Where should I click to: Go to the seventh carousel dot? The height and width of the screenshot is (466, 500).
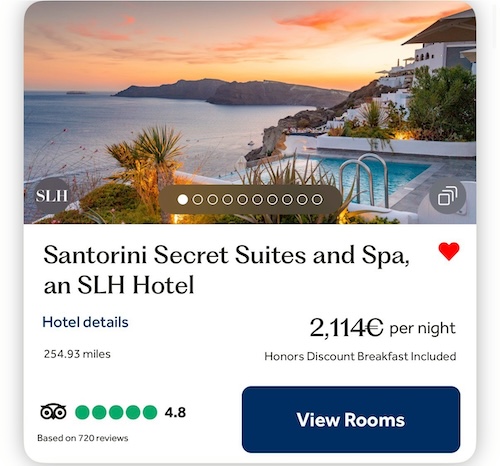pos(272,200)
